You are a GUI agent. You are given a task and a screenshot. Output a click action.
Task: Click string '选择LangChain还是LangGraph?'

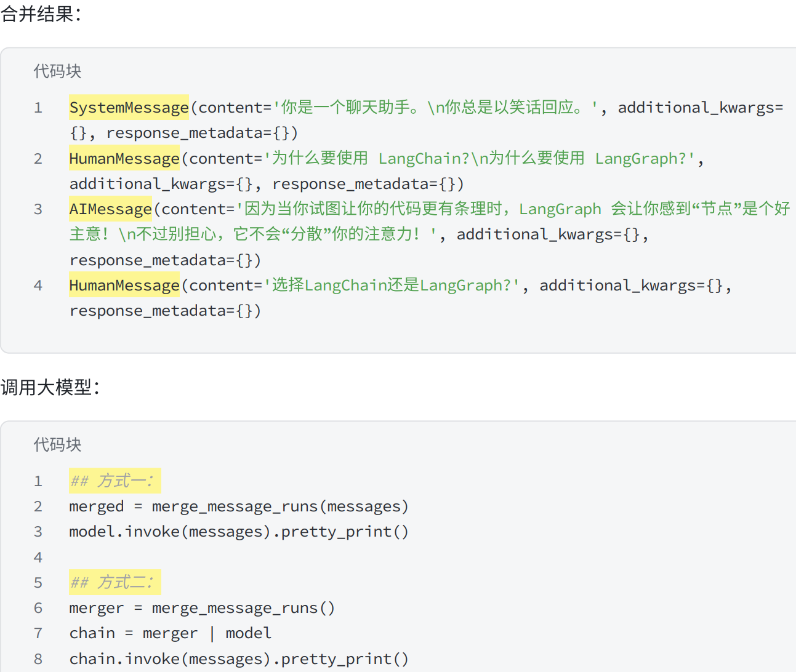392,286
